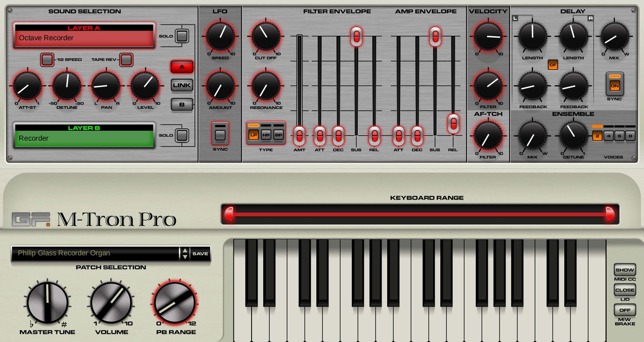Select the HP filter type
This screenshot has height=342, width=644.
coord(266,135)
